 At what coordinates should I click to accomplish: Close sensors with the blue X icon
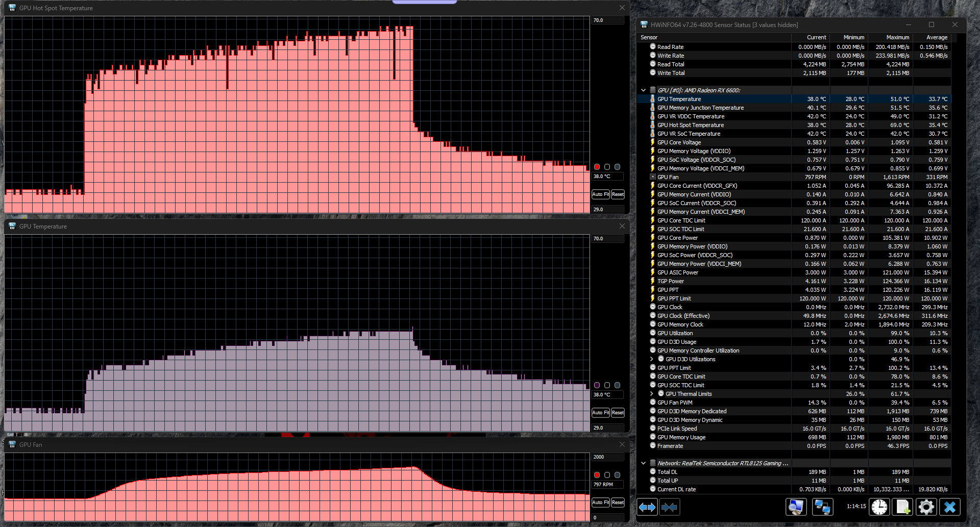950,507
